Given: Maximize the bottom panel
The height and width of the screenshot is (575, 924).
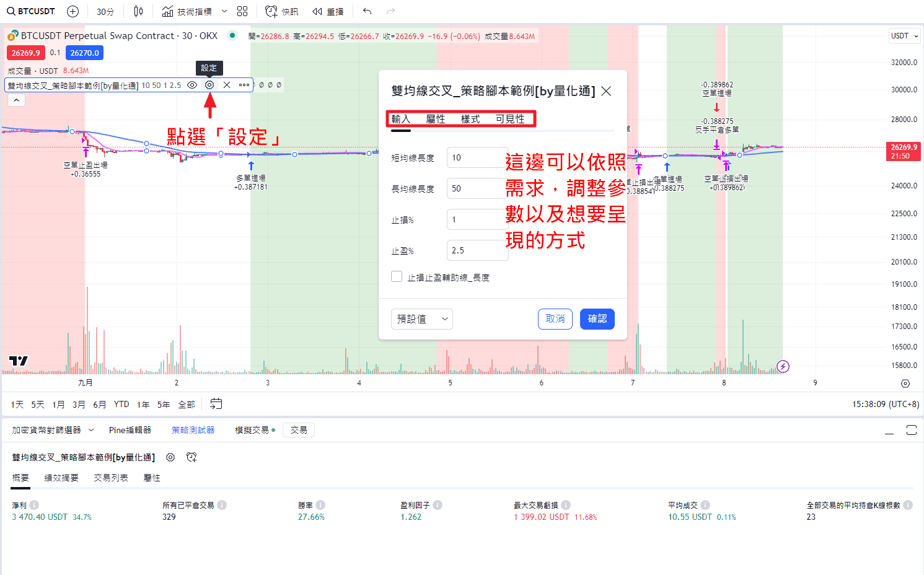Looking at the screenshot, I should pos(911,430).
